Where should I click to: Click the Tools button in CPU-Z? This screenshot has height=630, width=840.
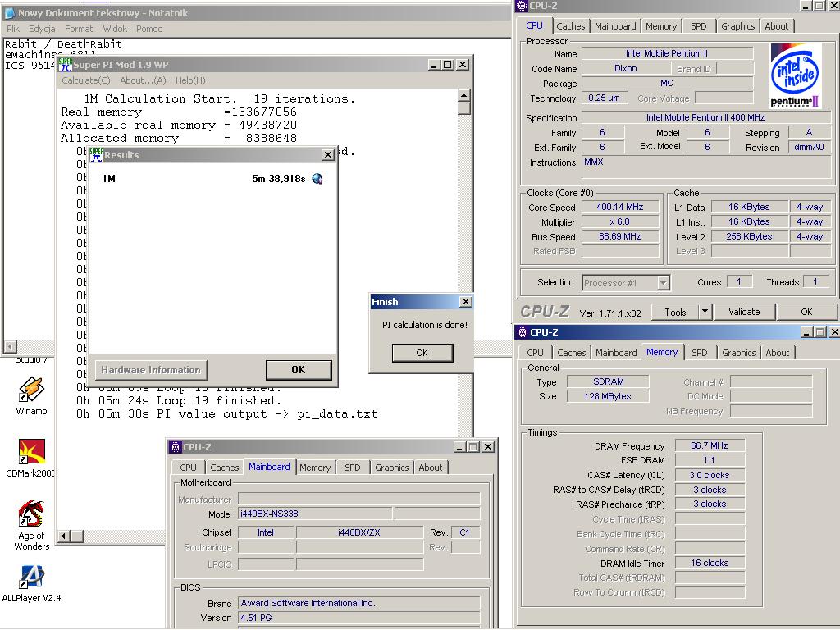(675, 312)
